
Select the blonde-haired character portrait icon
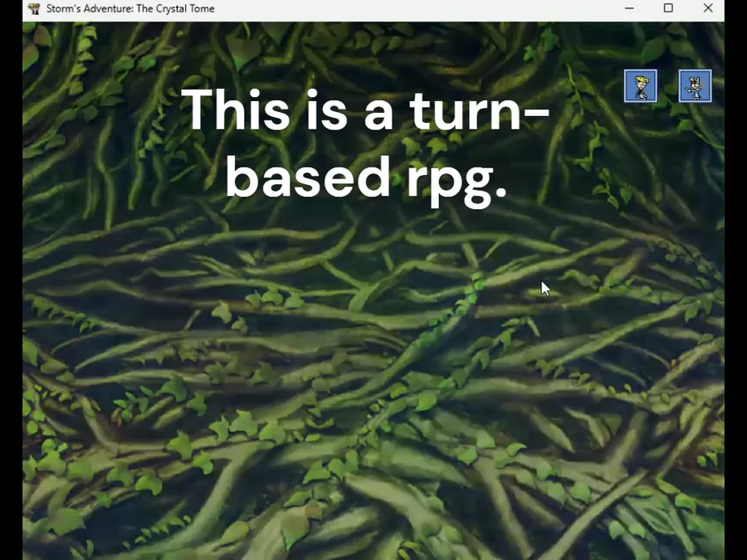tap(640, 86)
